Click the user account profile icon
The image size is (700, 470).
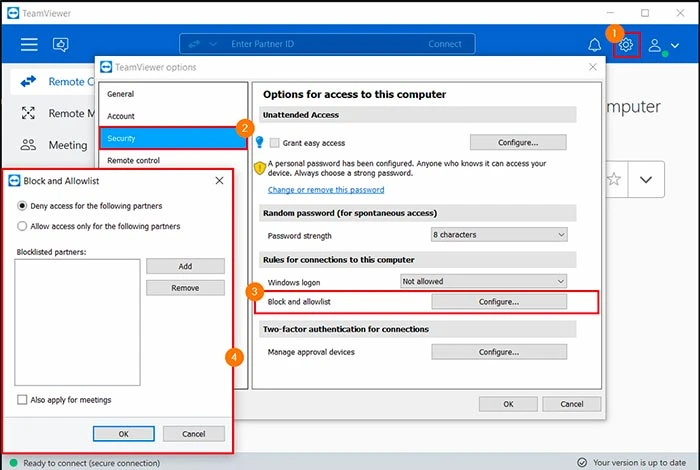point(654,45)
